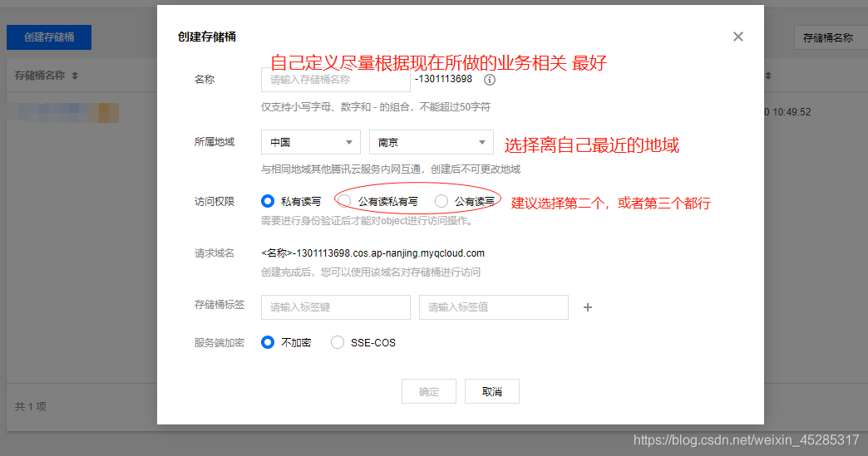The image size is (868, 456).
Task: Click the blurred bucket row in background list
Action: [x=64, y=112]
